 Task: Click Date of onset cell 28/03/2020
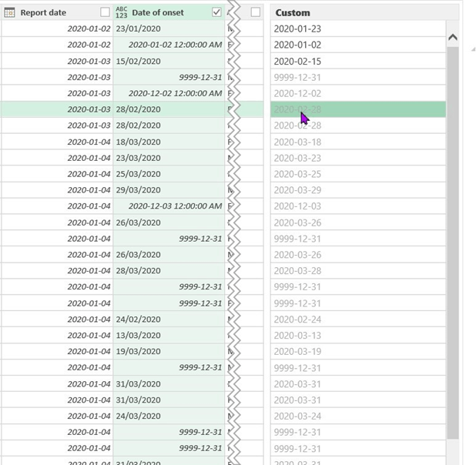point(169,271)
